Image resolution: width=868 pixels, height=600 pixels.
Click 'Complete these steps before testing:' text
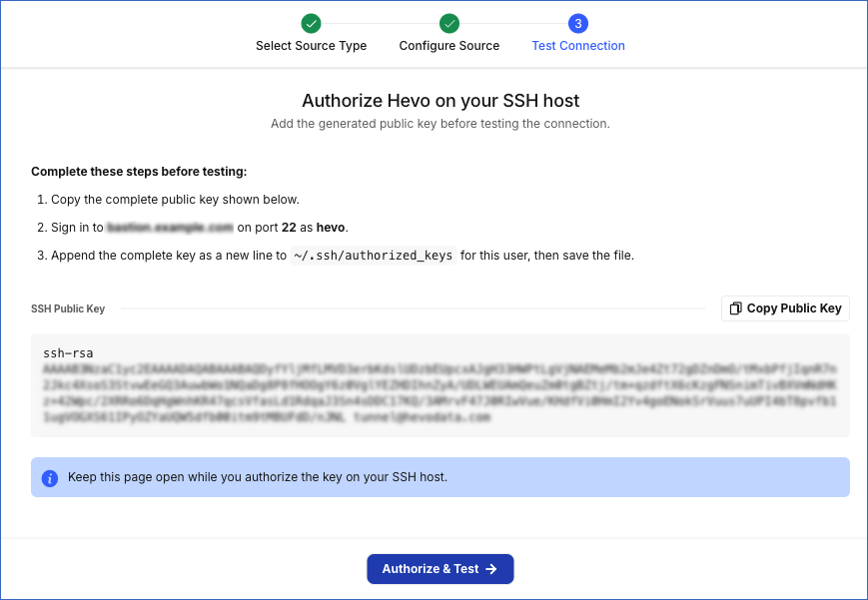coord(139,172)
